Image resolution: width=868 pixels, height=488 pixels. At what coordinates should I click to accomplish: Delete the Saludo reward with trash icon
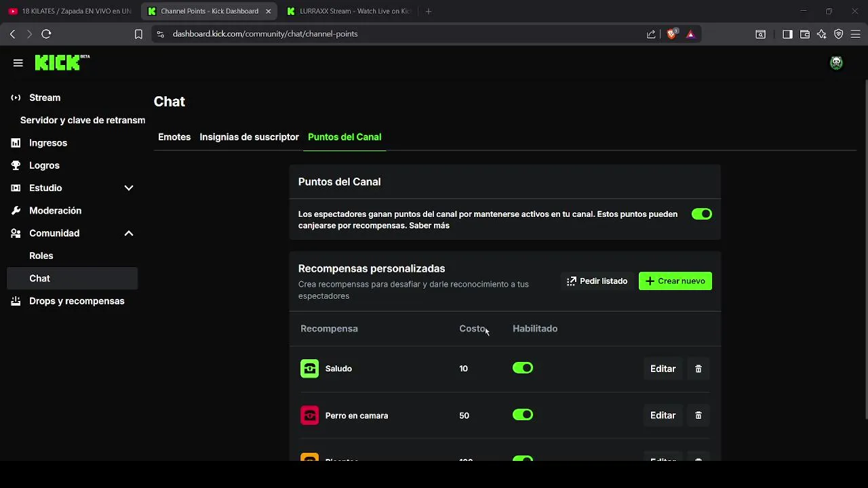(x=698, y=369)
